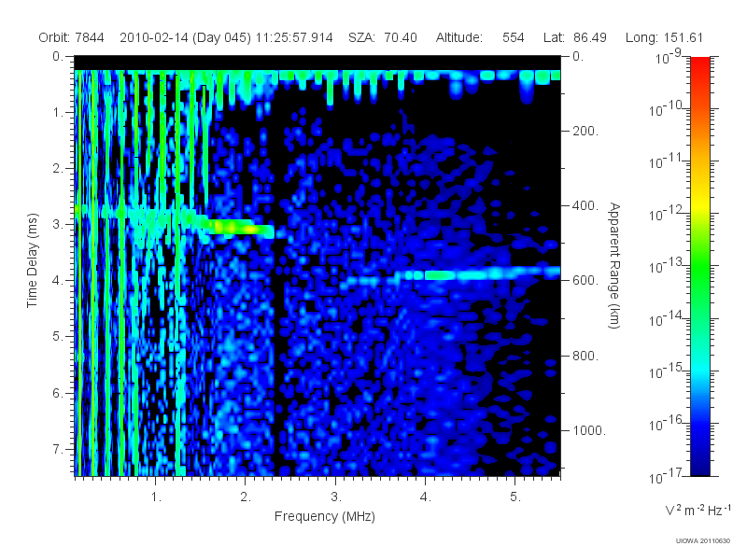This screenshot has height=560, width=747.
Task: Click the Time Delay (ms) axis title
Action: tap(32, 260)
